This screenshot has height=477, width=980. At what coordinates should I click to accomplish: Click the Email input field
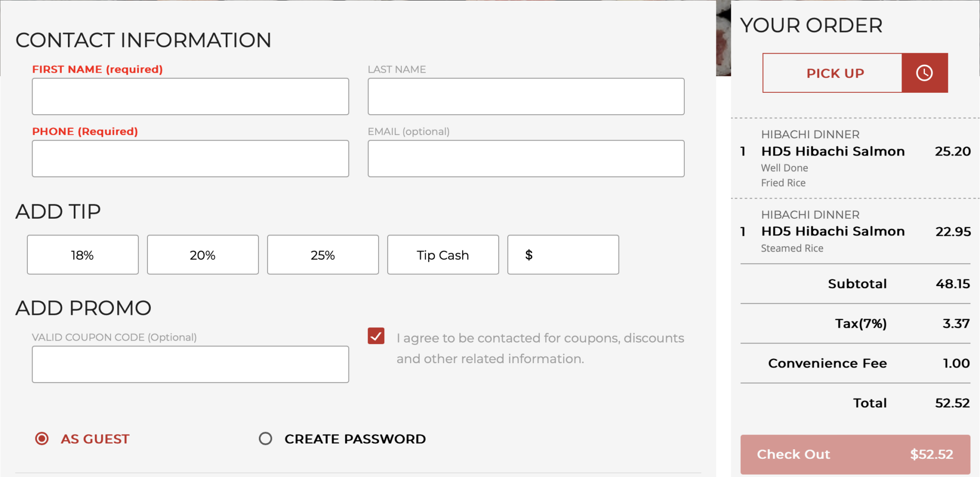(526, 159)
